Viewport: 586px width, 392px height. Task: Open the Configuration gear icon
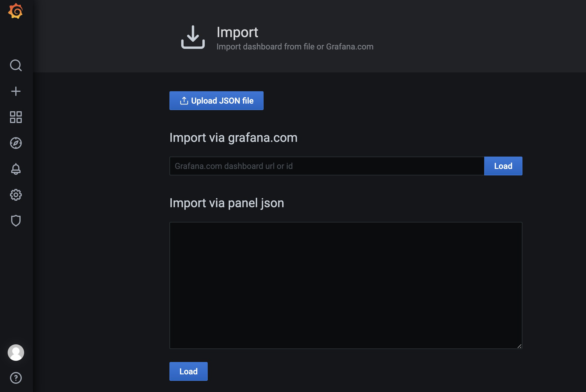click(x=16, y=195)
